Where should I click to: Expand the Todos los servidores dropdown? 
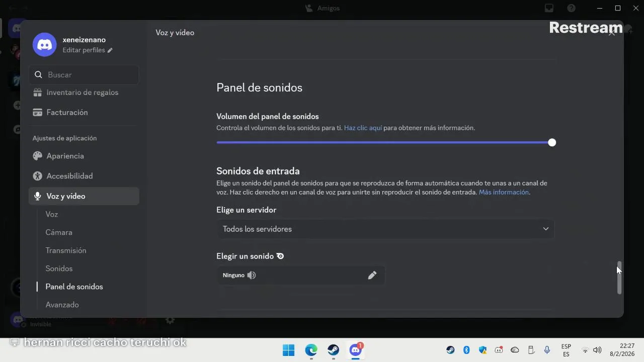coord(385,229)
